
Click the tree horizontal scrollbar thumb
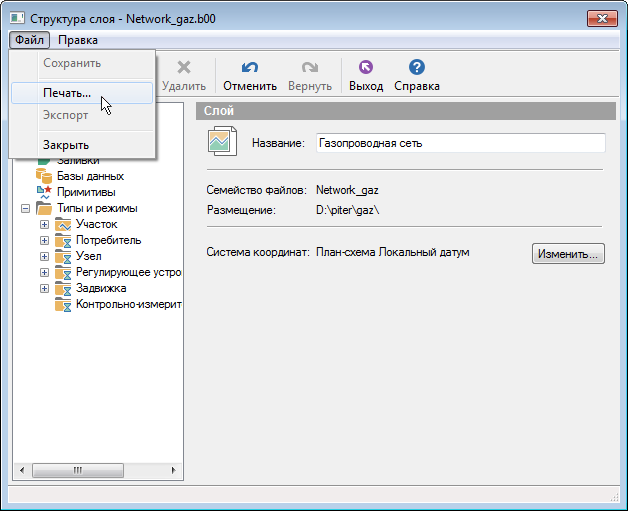point(78,470)
